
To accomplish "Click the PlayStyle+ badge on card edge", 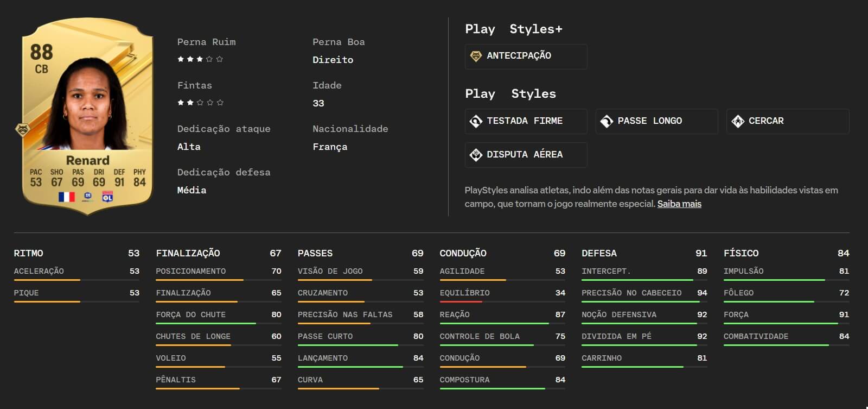I will tap(22, 130).
